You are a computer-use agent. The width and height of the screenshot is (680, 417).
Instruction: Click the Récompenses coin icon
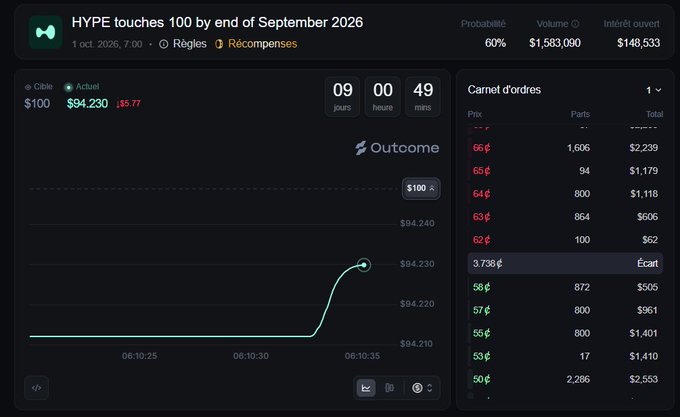[x=219, y=44]
